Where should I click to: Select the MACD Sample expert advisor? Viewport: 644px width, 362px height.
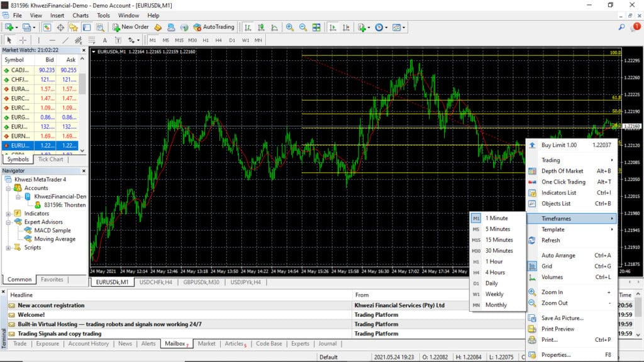click(x=52, y=230)
